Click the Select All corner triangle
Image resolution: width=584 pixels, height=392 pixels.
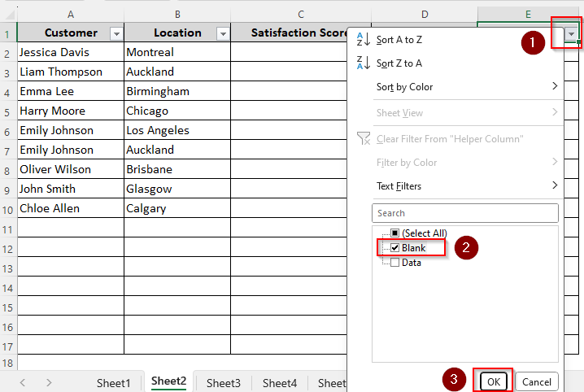[9, 14]
